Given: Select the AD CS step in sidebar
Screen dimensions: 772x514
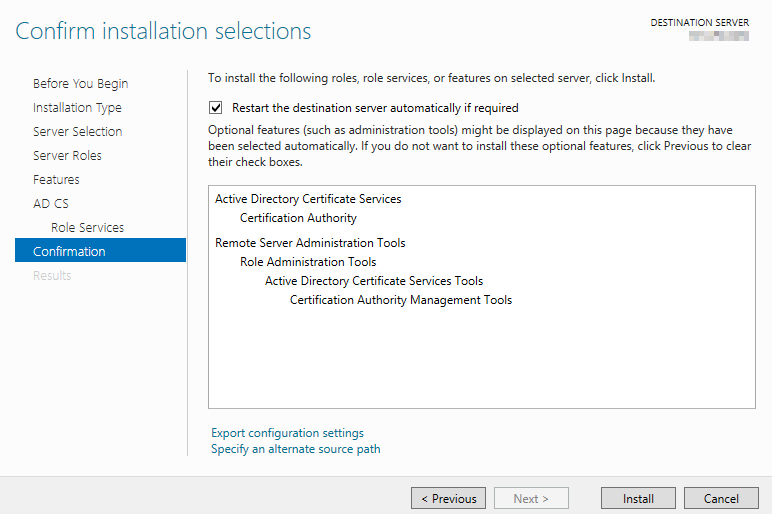Looking at the screenshot, I should (51, 204).
